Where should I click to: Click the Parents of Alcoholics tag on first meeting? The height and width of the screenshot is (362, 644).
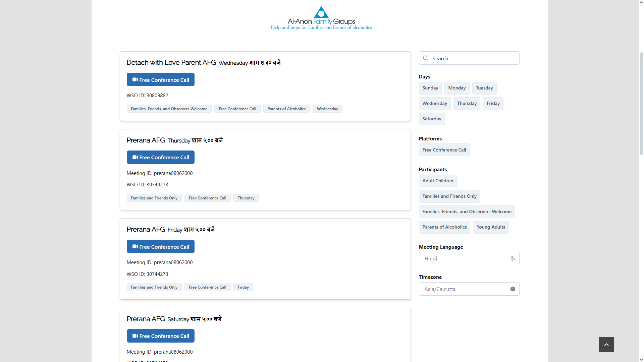click(286, 109)
